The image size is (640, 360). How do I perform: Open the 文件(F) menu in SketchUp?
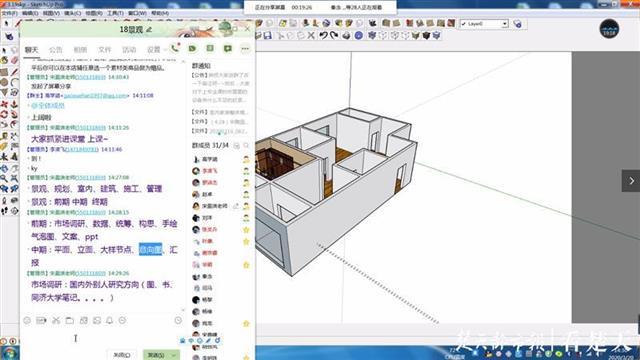coord(9,13)
